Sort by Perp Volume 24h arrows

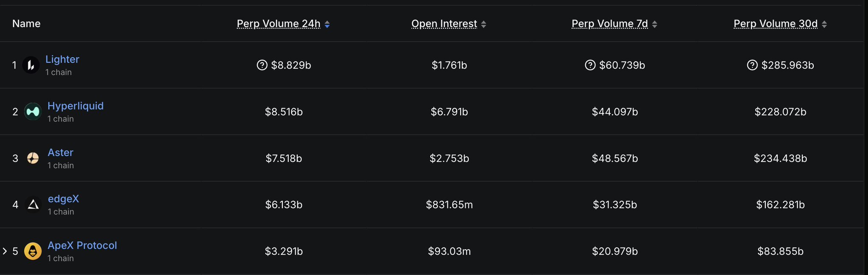(327, 25)
